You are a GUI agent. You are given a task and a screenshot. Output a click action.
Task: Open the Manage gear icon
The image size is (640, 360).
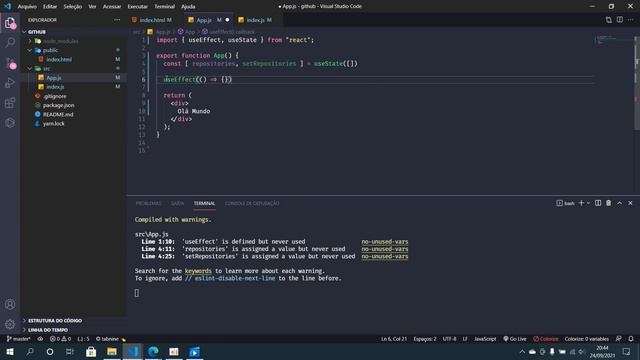(10, 324)
